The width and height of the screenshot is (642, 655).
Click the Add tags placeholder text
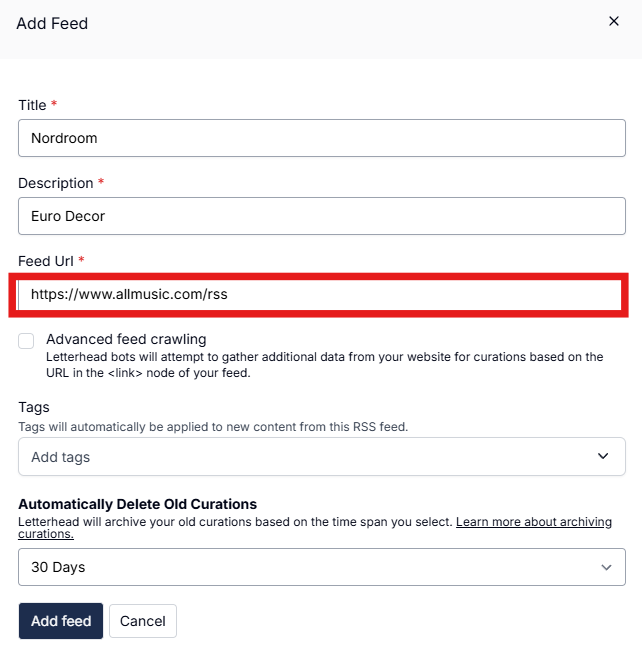[61, 457]
